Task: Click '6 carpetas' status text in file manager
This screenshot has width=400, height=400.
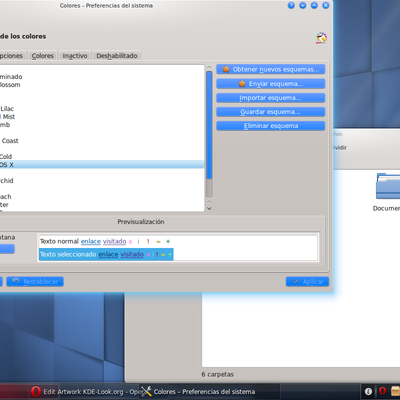Action: click(x=217, y=374)
